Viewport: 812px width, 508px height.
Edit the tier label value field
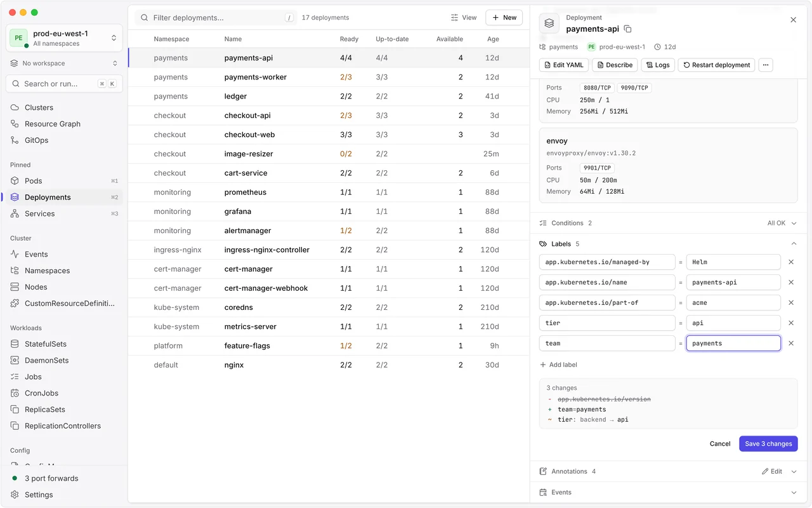tap(733, 323)
